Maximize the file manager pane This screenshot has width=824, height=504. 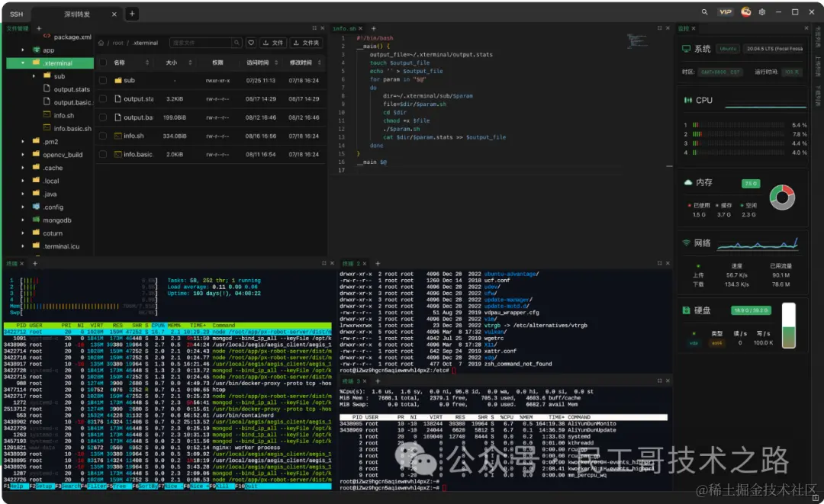(x=314, y=28)
